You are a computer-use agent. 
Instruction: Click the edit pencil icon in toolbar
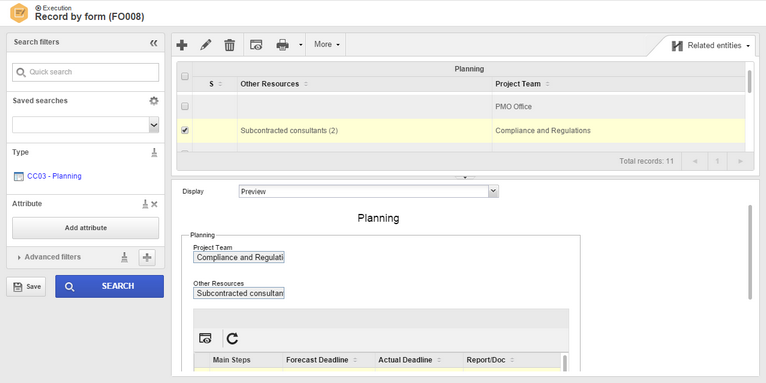tap(206, 45)
